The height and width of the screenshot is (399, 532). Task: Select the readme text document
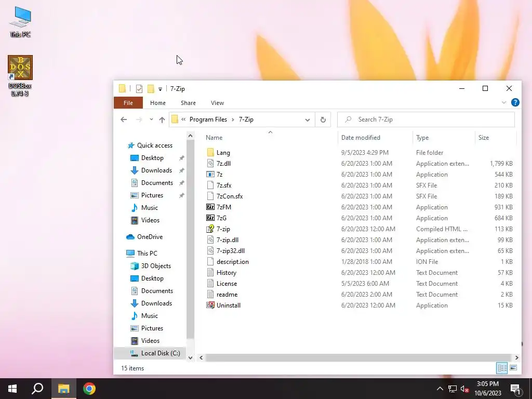point(227,294)
